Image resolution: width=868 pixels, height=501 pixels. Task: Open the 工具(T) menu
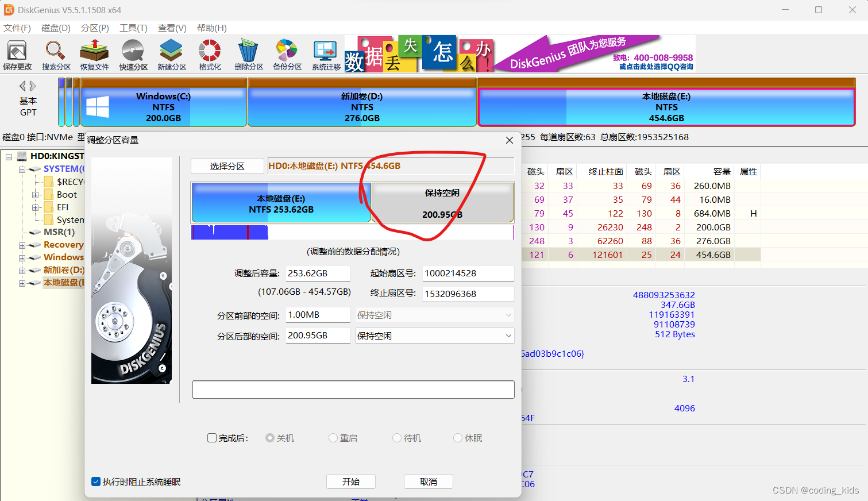click(133, 28)
